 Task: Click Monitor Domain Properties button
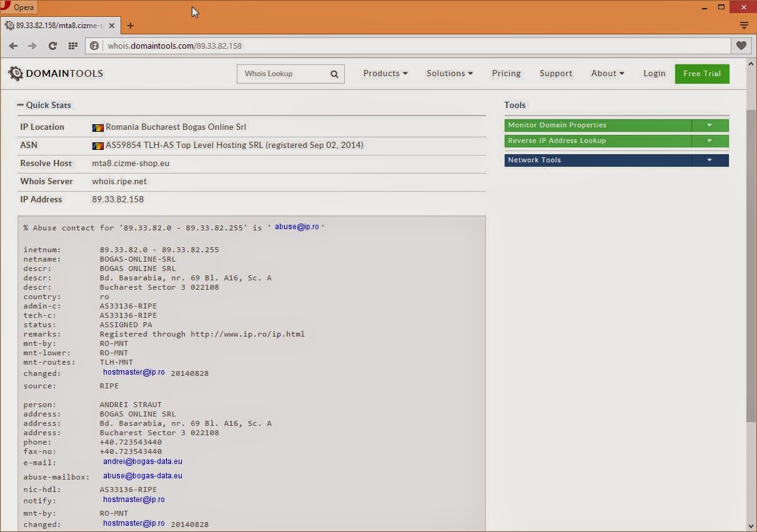click(x=598, y=125)
